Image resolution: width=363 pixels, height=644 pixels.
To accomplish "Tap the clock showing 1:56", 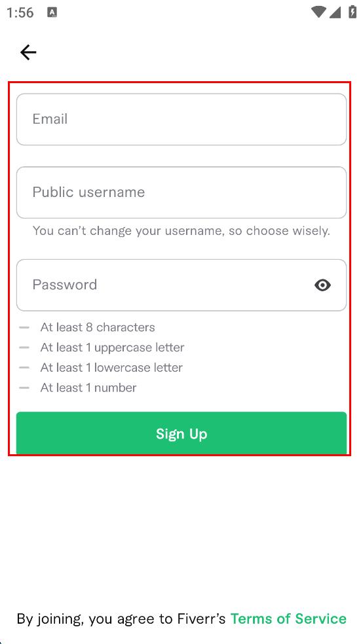I will [x=20, y=12].
